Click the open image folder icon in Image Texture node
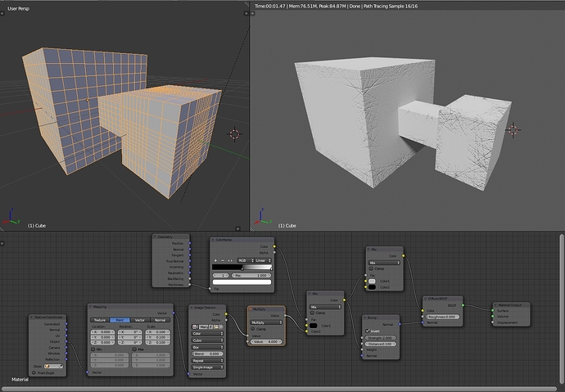Image resolution: width=565 pixels, height=392 pixels. pyautogui.click(x=216, y=327)
